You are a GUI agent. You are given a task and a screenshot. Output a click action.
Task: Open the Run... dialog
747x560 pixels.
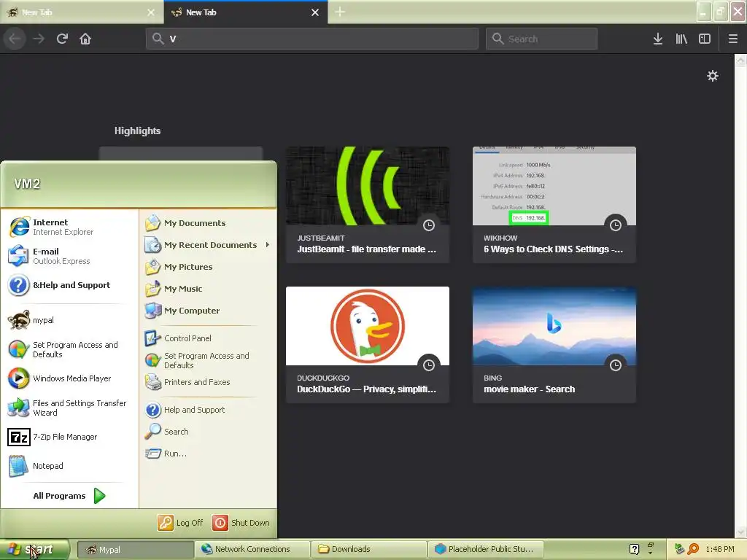click(x=208, y=454)
